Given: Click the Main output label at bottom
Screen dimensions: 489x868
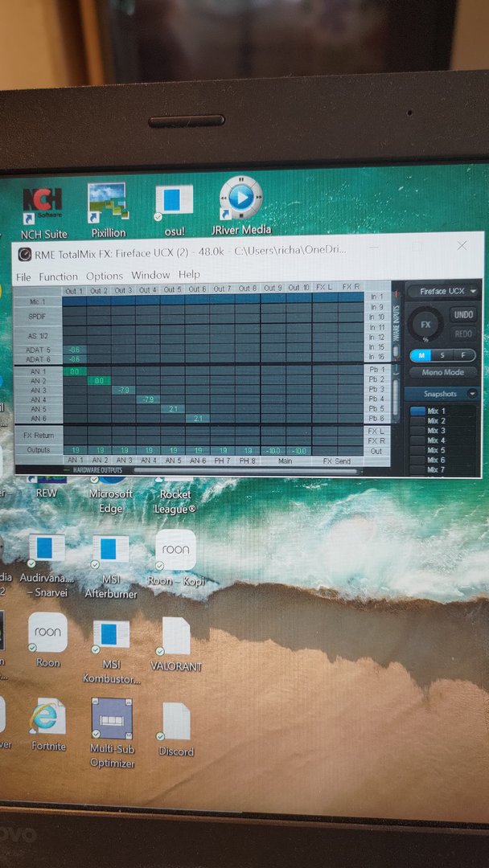Looking at the screenshot, I should (x=286, y=461).
